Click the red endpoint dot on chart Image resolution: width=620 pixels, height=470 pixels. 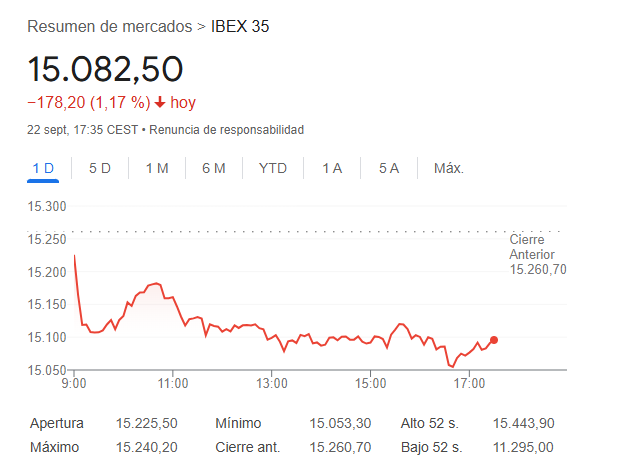[494, 340]
